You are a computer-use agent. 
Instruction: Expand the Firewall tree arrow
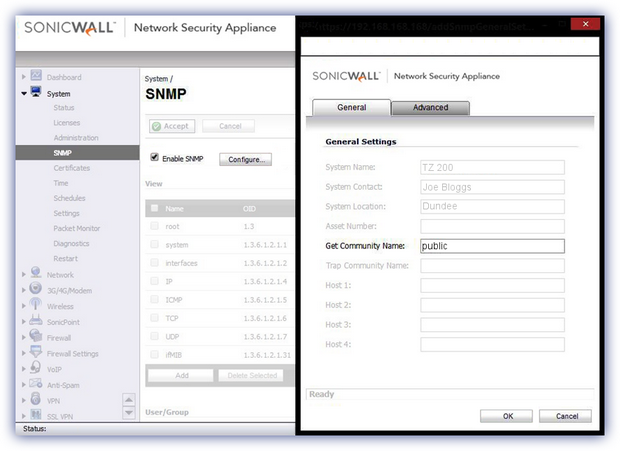(24, 338)
